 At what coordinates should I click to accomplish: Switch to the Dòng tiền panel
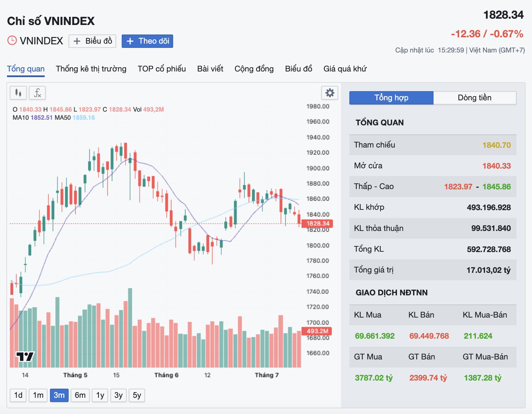pos(475,98)
